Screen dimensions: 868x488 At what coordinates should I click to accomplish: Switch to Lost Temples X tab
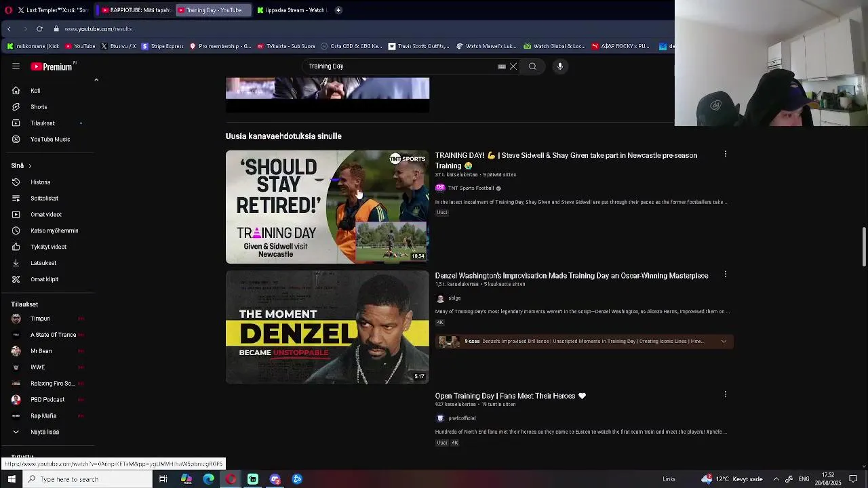53,10
